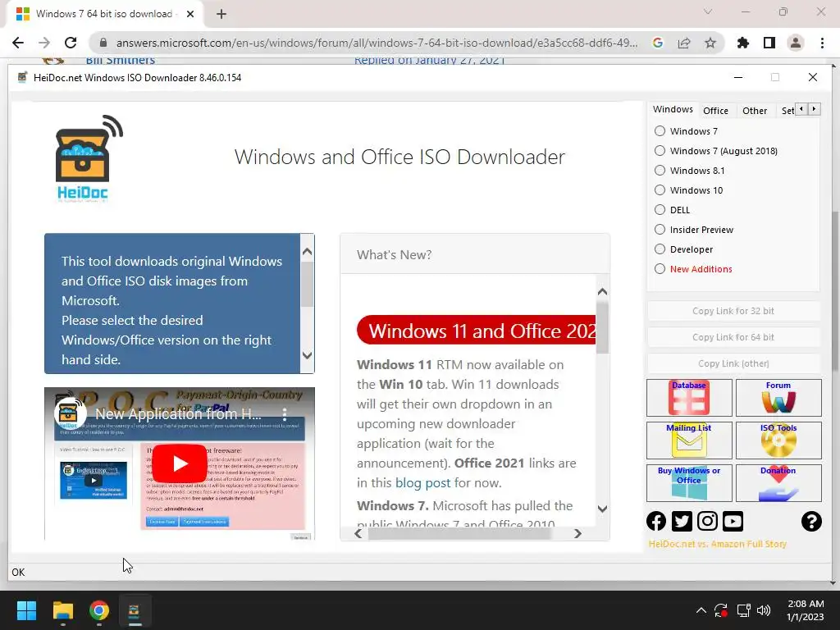
Task: Open the Forum icon button
Action: coord(778,398)
